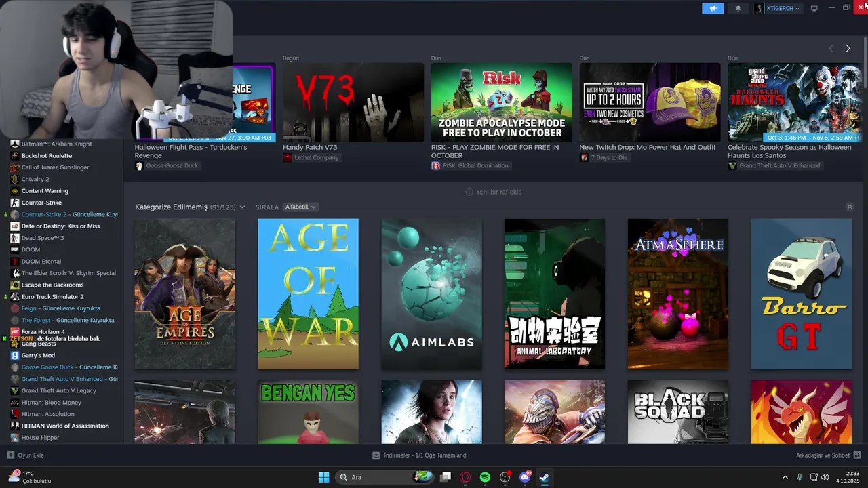Click the Skyrim Special Edition icon
The height and width of the screenshot is (488, 868).
(x=15, y=273)
